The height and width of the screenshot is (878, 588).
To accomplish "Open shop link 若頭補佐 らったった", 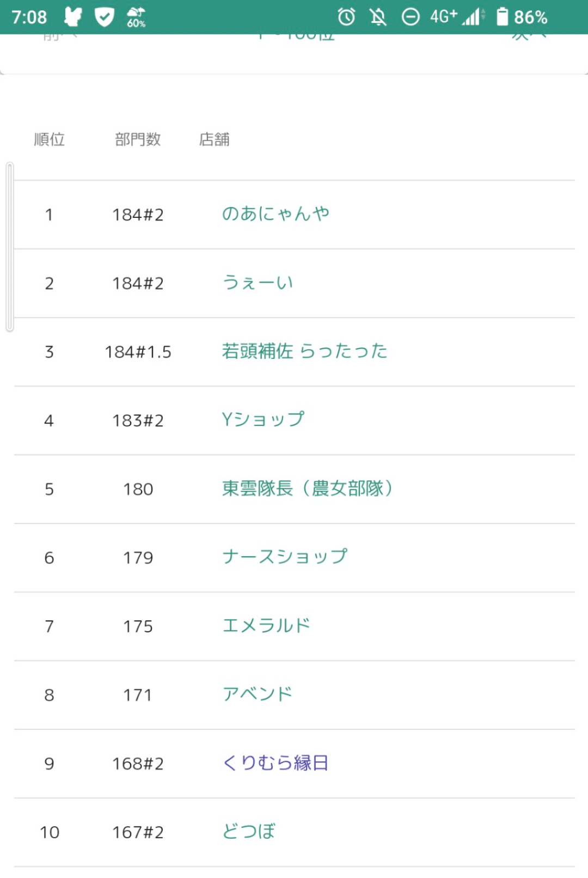I will point(304,351).
